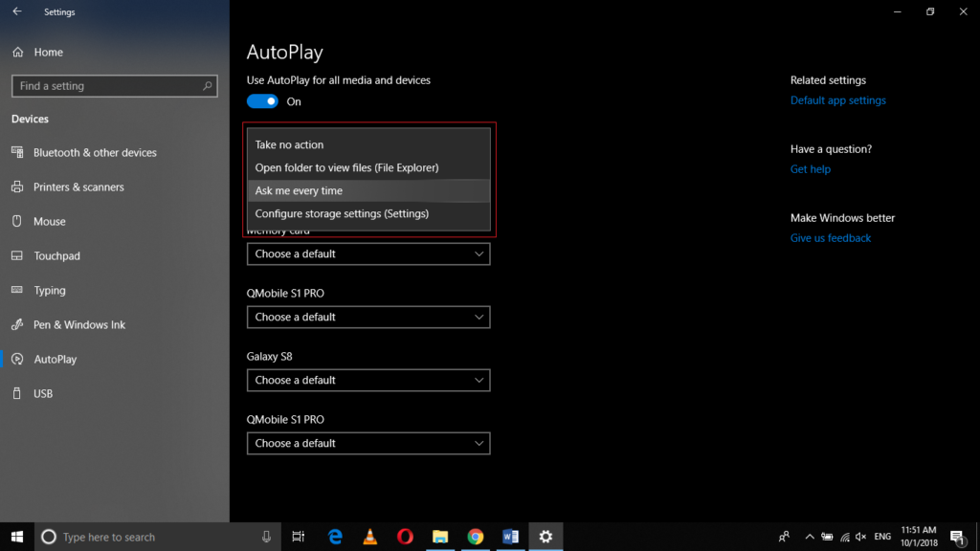Turn off AutoPlay for all media and devices
Screen dimensions: 980x551
pyautogui.click(x=261, y=100)
